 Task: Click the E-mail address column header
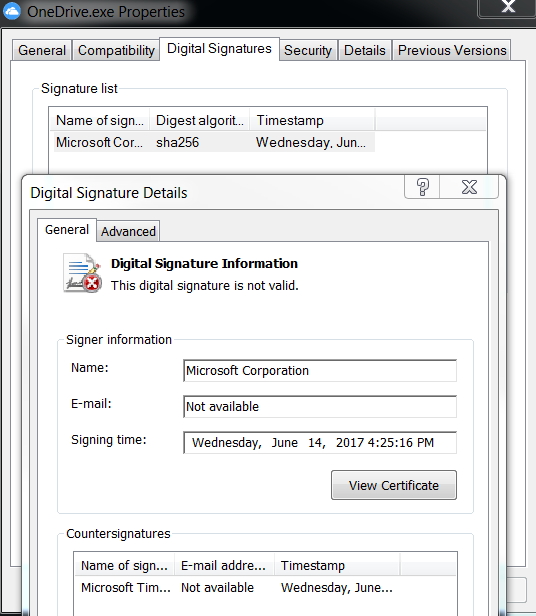pos(224,565)
